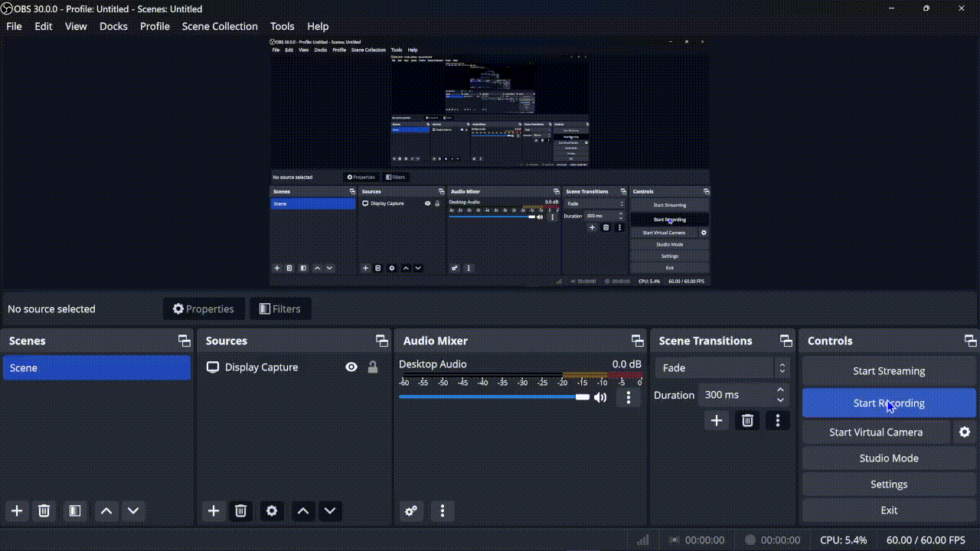The image size is (980, 551).
Task: Add a new scene with the plus icon
Action: (17, 510)
